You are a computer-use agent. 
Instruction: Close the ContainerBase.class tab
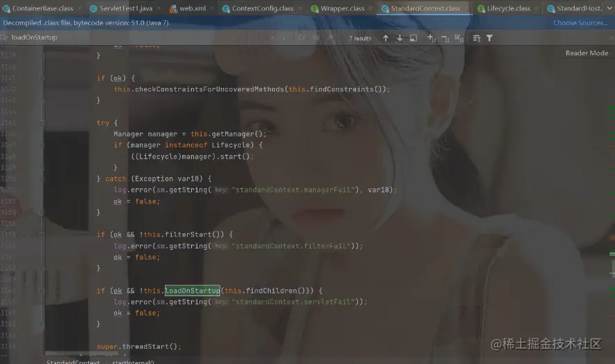(80, 8)
